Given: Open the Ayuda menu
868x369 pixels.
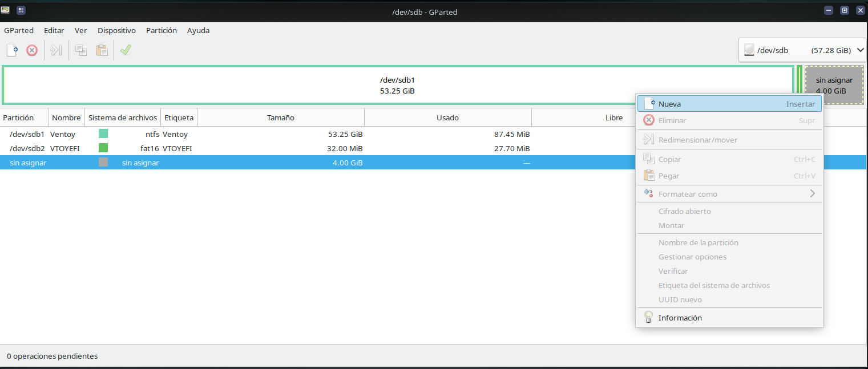Looking at the screenshot, I should pyautogui.click(x=199, y=30).
